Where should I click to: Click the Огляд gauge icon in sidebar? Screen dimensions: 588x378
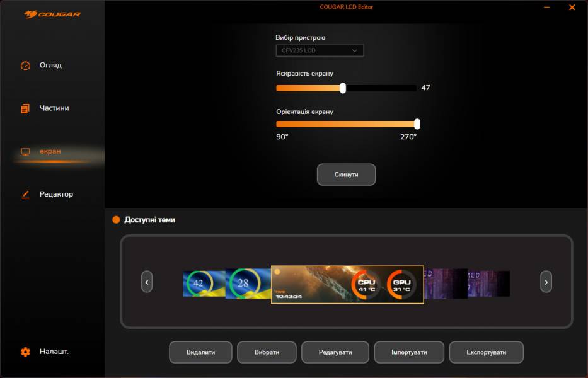tap(25, 66)
